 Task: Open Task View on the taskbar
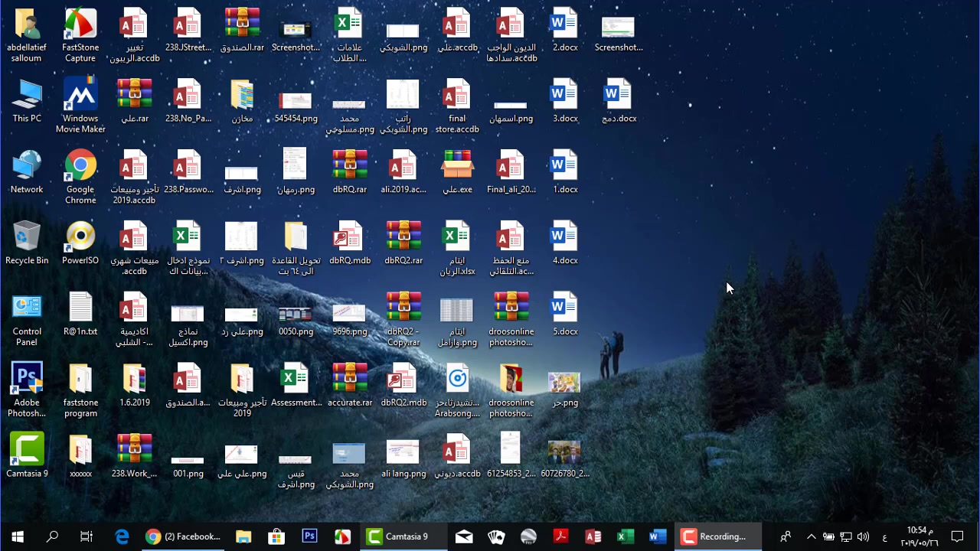(x=87, y=536)
